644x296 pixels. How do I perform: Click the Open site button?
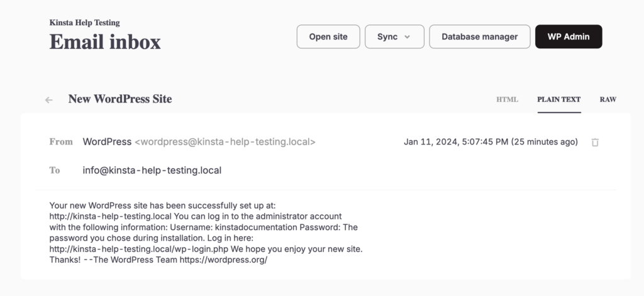coord(328,36)
